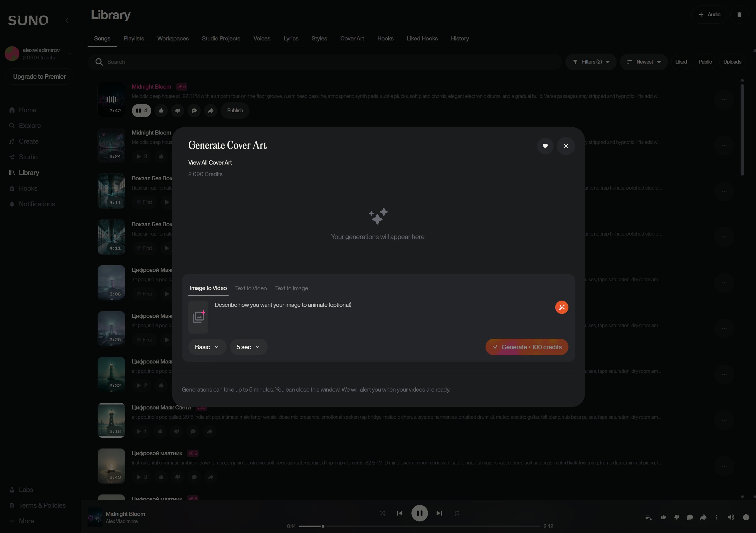
Task: Toggle the Public filter chip
Action: pyautogui.click(x=705, y=62)
